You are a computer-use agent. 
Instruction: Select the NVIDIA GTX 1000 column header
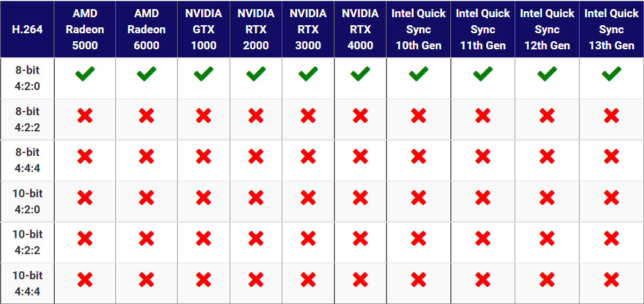click(203, 29)
